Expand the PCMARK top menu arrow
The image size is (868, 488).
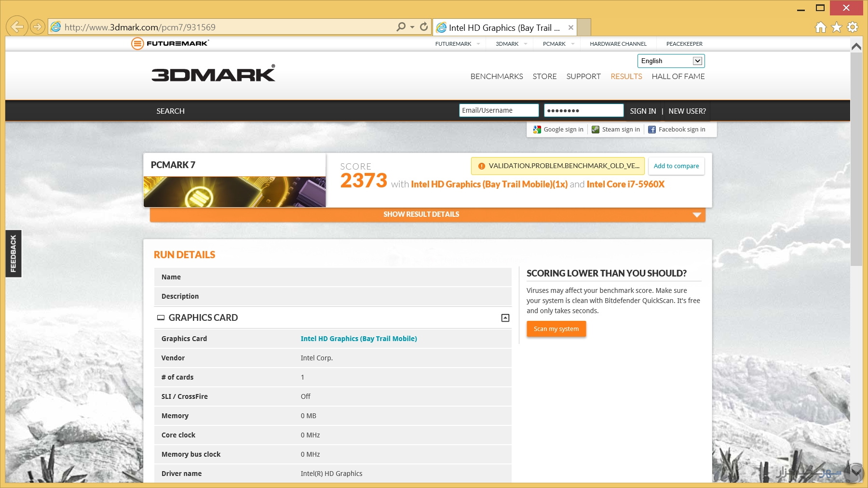[x=573, y=44]
